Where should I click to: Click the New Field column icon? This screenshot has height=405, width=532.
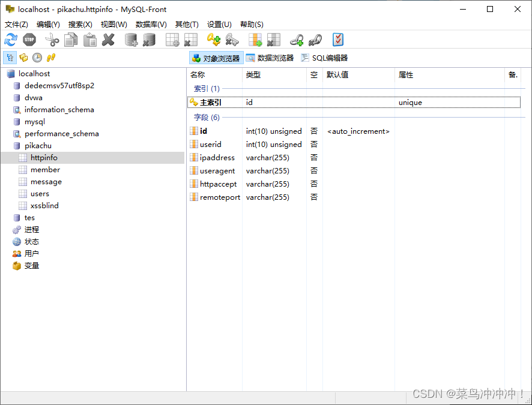click(x=255, y=40)
